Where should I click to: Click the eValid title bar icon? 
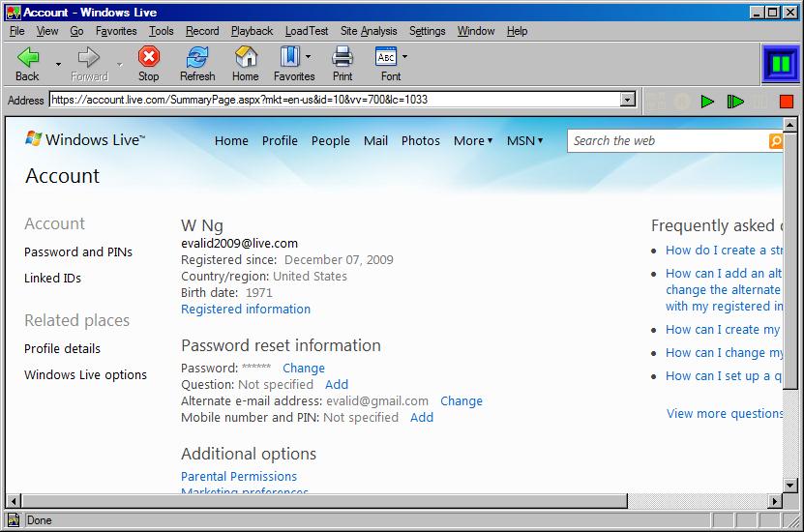14,13
